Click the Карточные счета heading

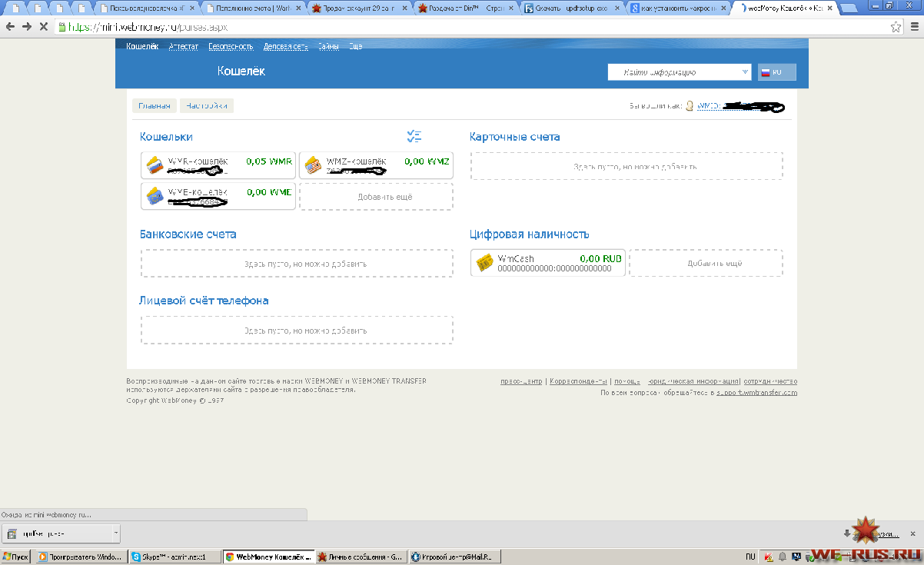click(515, 137)
